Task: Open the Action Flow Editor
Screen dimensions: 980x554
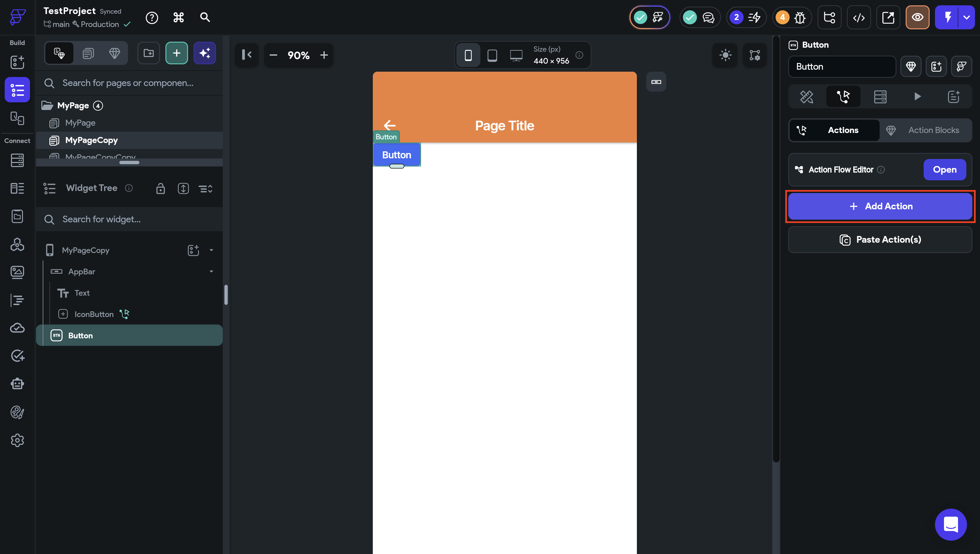Action: click(944, 170)
